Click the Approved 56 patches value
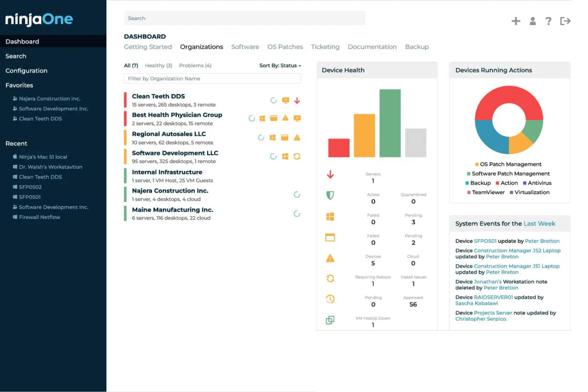Screen dimensions: 588x392 pos(413,305)
